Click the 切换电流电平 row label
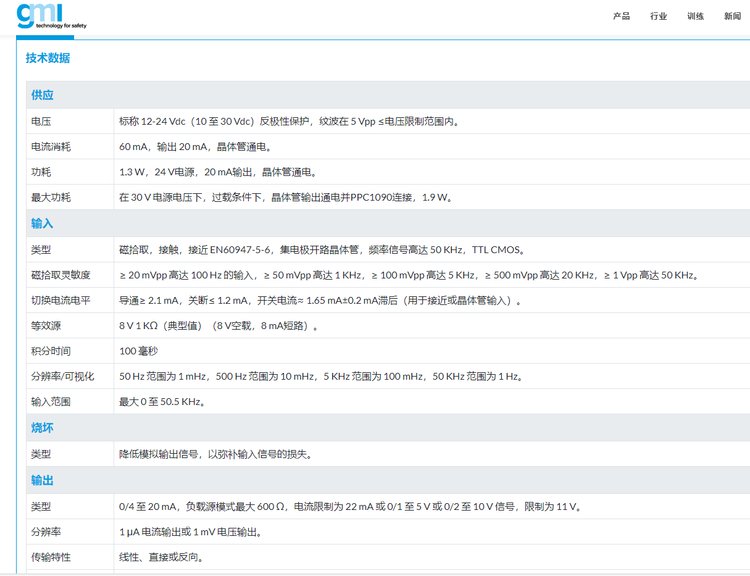Viewport: 750px width, 576px height. [61, 300]
